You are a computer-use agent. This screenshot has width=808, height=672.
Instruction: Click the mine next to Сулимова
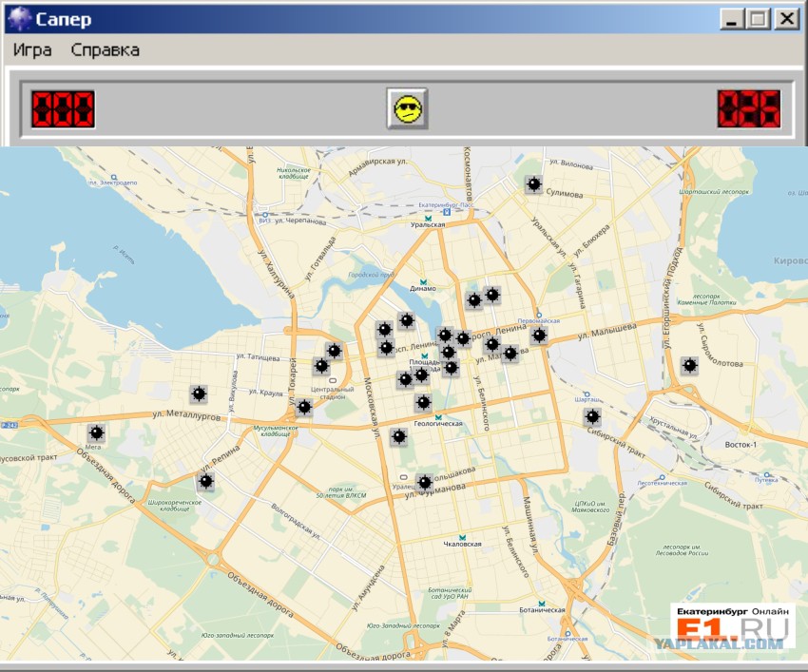click(534, 184)
